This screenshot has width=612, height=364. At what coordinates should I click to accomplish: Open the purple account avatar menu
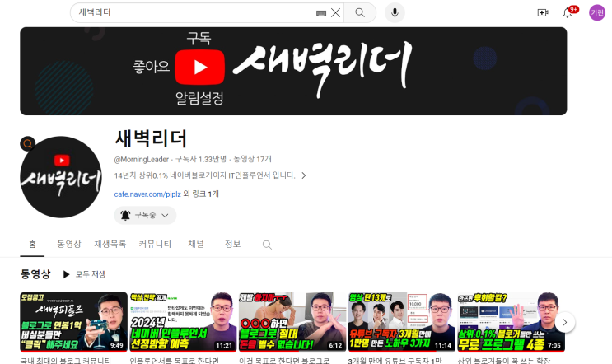coord(597,13)
